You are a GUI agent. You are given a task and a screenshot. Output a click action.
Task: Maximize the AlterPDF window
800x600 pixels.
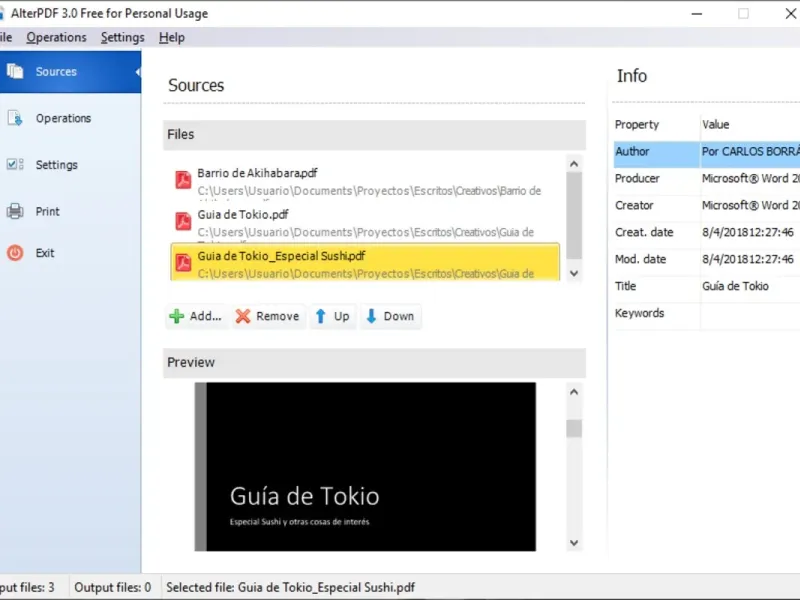click(x=743, y=14)
